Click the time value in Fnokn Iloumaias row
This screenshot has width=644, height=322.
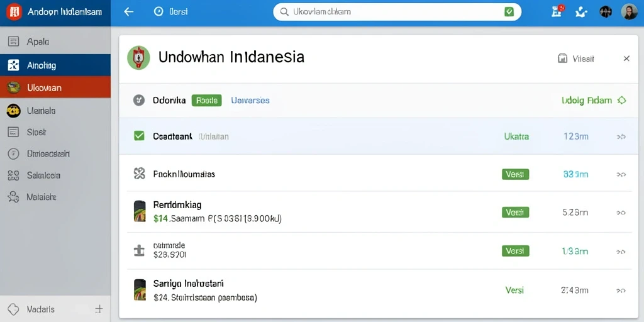576,175
